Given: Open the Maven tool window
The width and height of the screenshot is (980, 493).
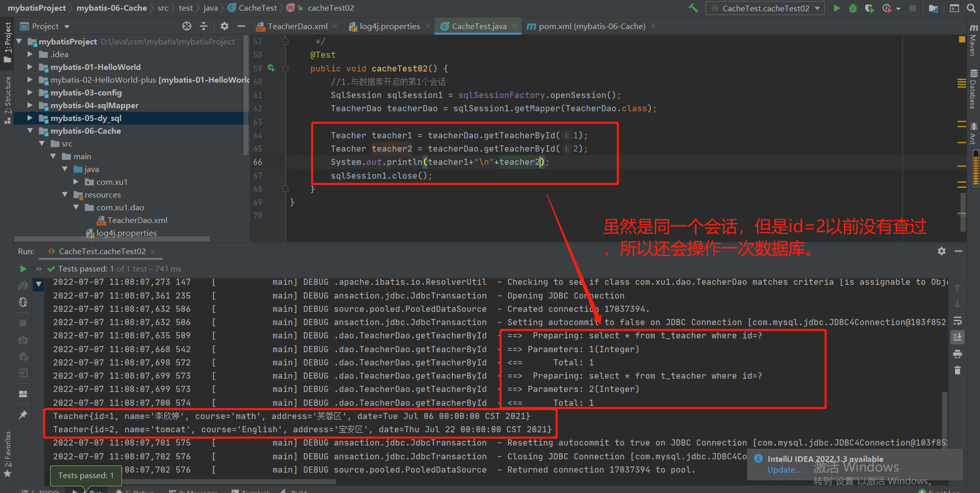Looking at the screenshot, I should point(973,40).
